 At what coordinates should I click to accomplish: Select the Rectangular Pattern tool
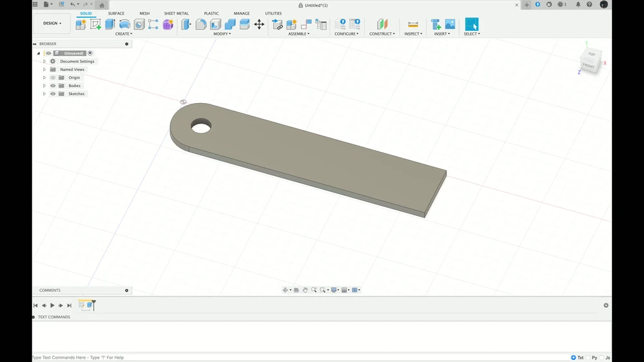tap(153, 24)
